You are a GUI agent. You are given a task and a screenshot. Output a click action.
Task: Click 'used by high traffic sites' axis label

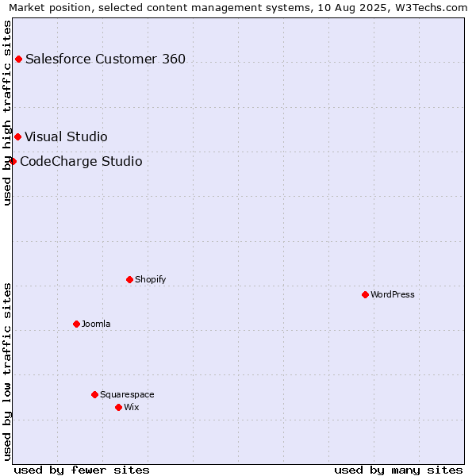coord(7,113)
